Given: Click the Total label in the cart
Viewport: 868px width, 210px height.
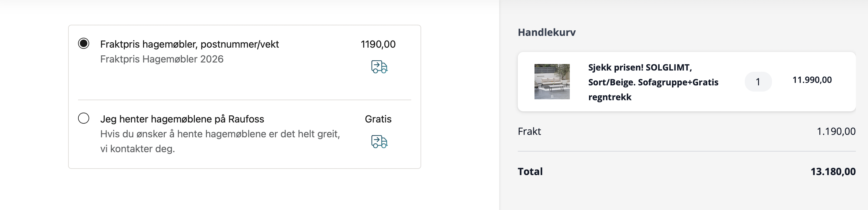Looking at the screenshot, I should point(530,171).
